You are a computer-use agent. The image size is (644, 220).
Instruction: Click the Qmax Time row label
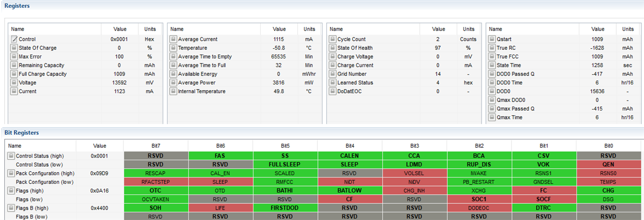(x=509, y=117)
